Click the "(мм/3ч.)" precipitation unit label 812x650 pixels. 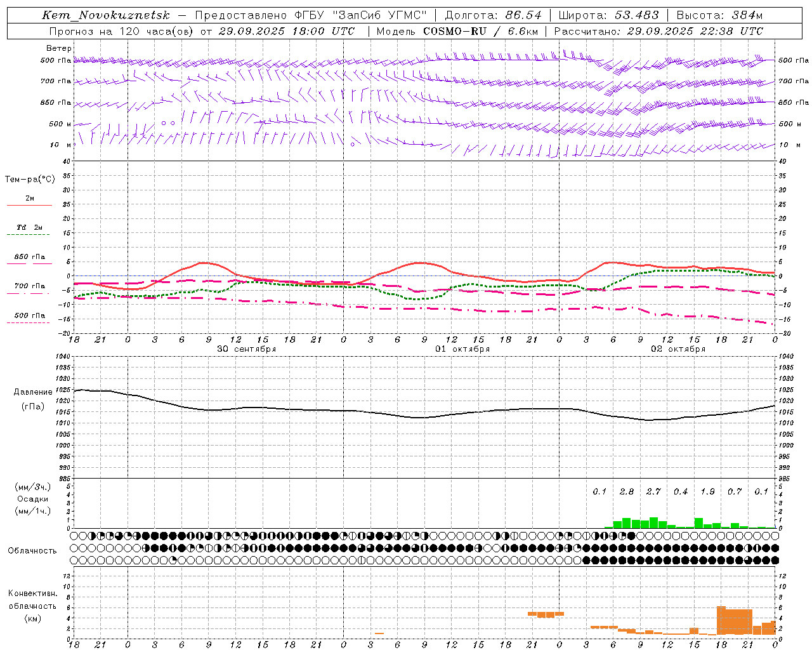tap(33, 487)
